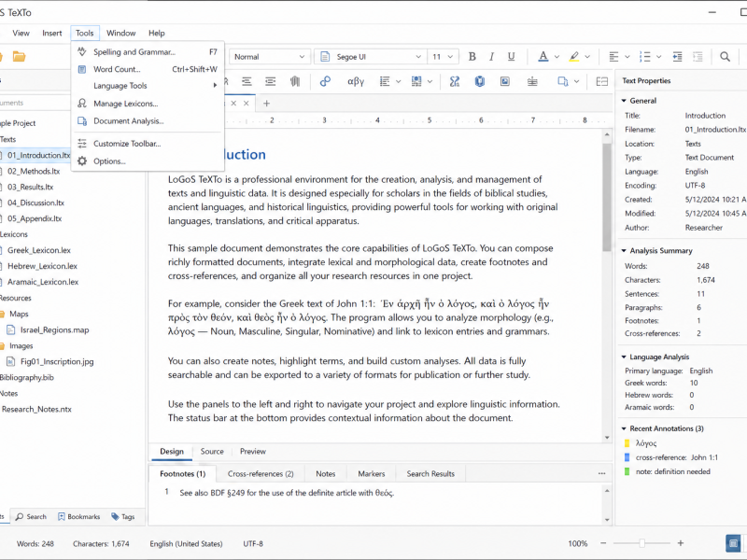Adjust the zoom slider handle
Screen dimensions: 747x560
[x=642, y=543]
